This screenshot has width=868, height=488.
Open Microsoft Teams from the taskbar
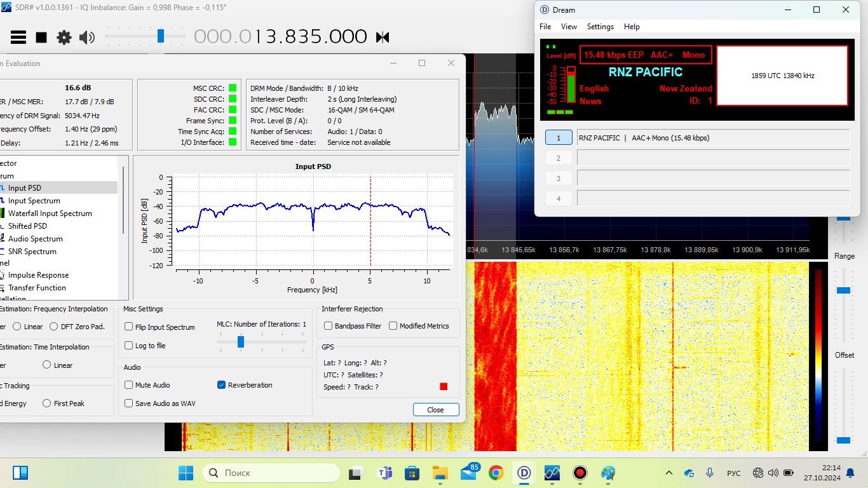point(384,473)
